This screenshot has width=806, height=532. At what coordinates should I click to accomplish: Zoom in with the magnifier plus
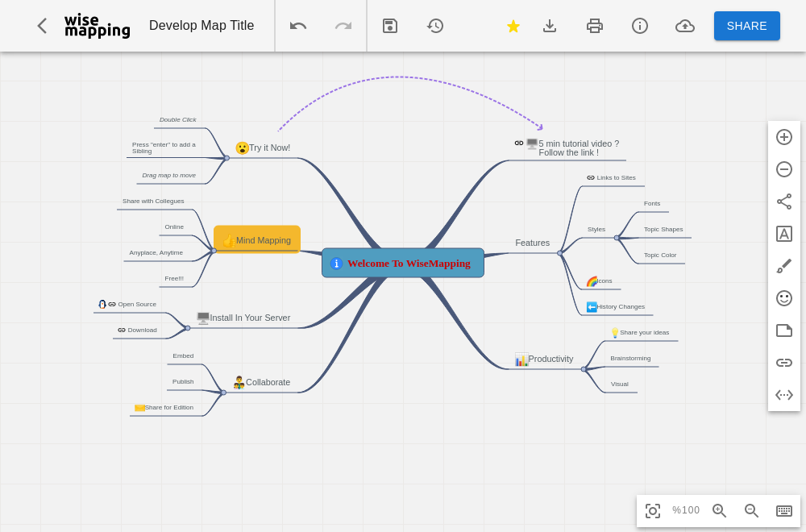(719, 510)
